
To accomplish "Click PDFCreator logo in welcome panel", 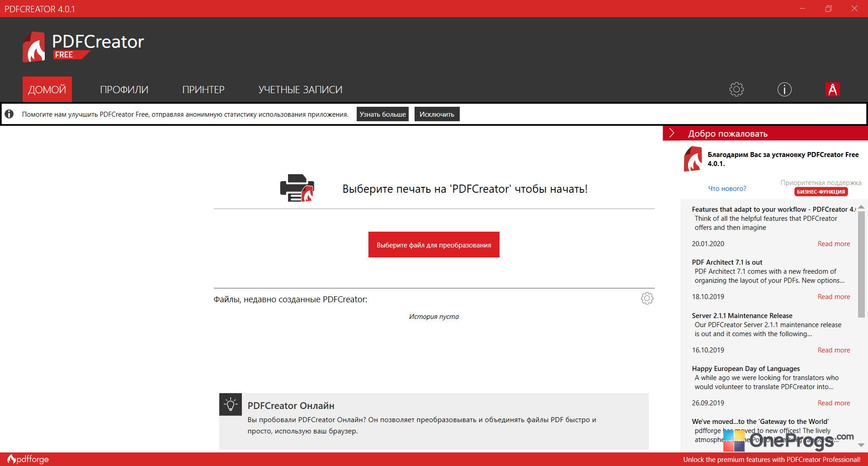I will click(x=693, y=159).
